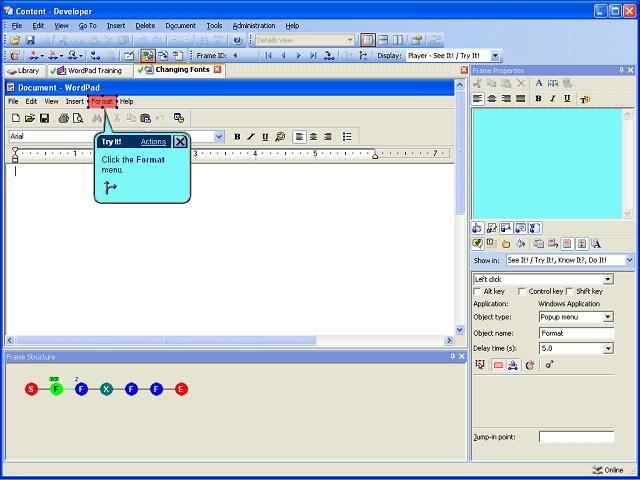The image size is (640, 480).
Task: Select the green F frame node
Action: (56, 389)
